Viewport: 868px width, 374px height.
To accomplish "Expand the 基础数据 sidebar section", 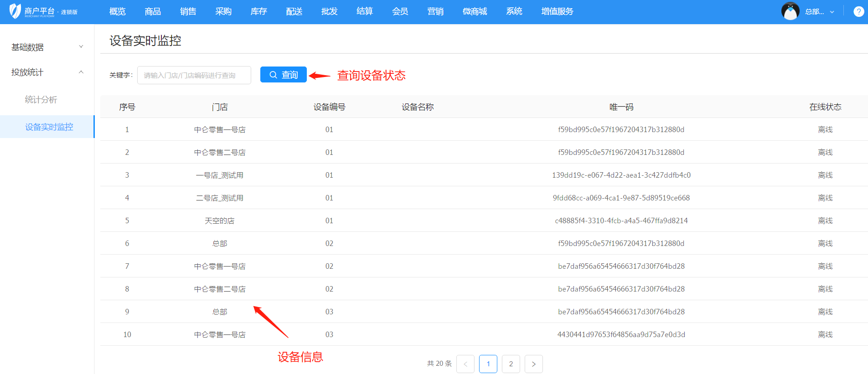I will 47,47.
